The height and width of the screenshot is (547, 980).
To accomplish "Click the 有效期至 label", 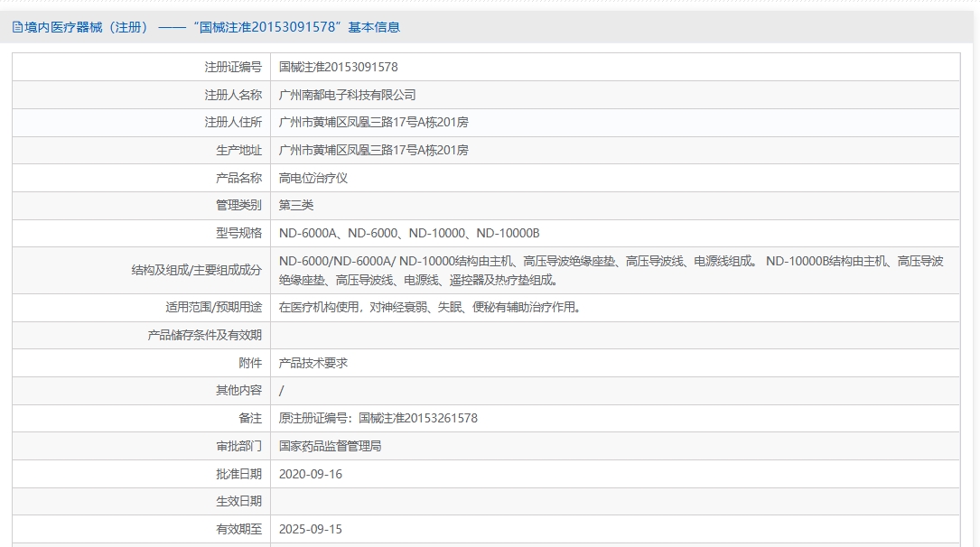I will tap(238, 529).
